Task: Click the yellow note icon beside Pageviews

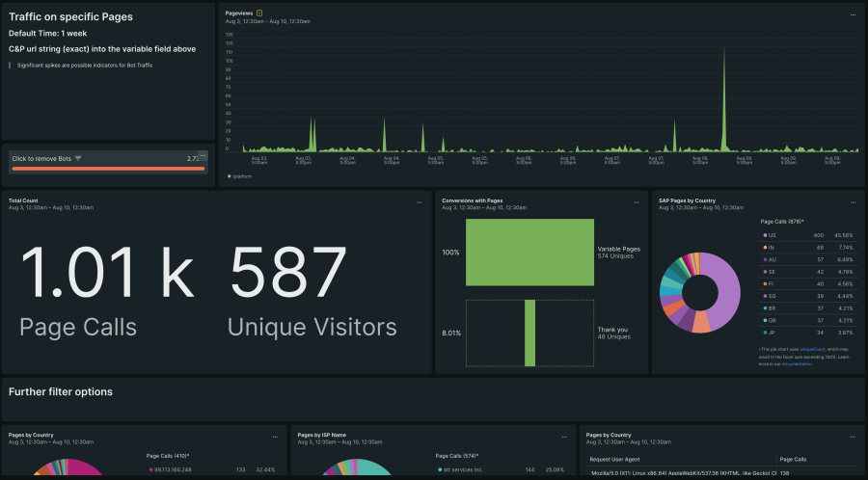Action: 259,13
